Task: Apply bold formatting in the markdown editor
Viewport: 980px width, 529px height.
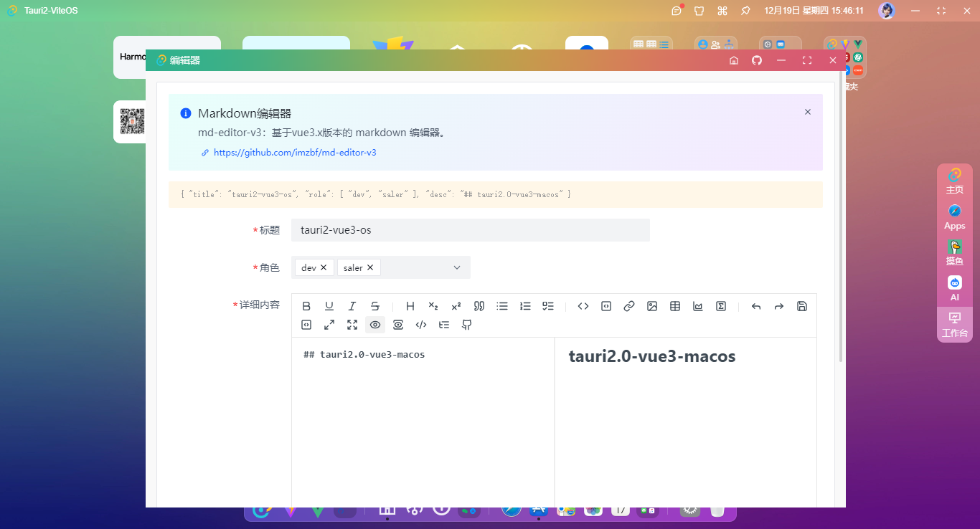Action: (x=306, y=306)
